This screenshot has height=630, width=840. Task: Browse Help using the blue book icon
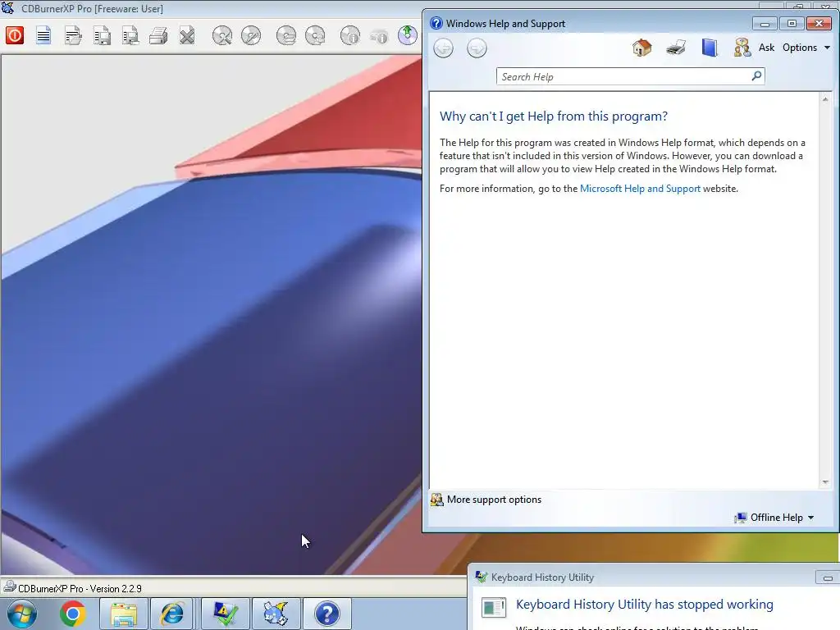click(710, 48)
